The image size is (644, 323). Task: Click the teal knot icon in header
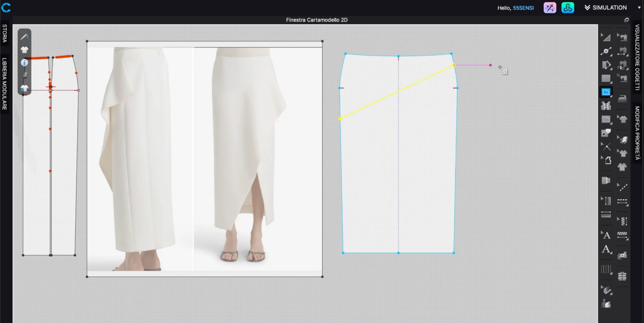568,8
